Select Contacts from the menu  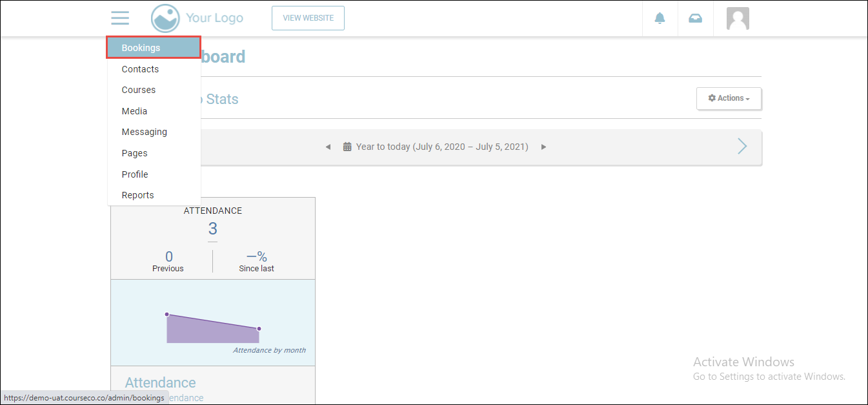[x=140, y=69]
